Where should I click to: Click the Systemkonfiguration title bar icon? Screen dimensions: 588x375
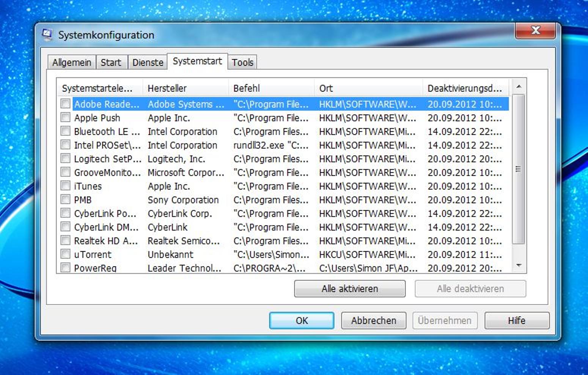tap(47, 35)
